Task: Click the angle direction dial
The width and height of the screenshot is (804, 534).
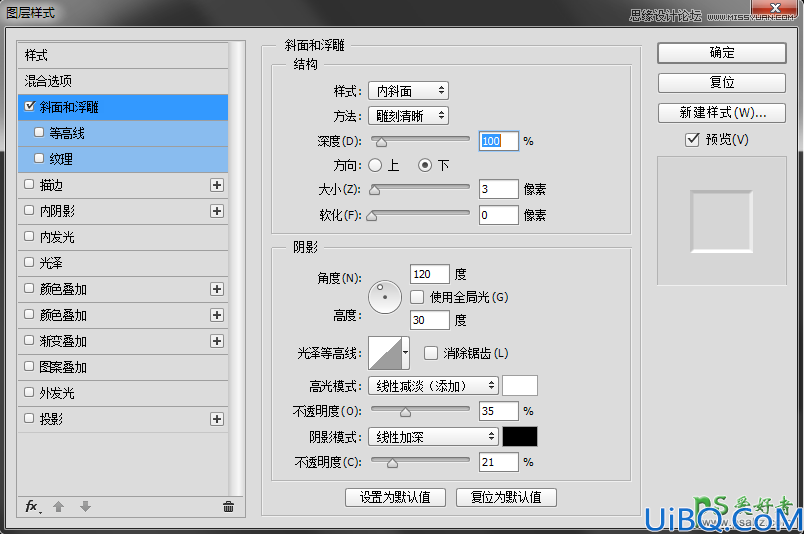Action: [x=385, y=297]
